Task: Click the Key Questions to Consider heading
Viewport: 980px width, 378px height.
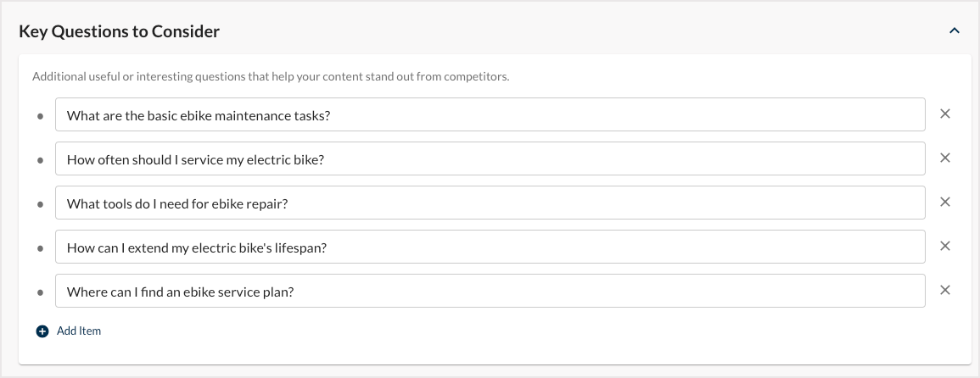Action: pos(119,31)
